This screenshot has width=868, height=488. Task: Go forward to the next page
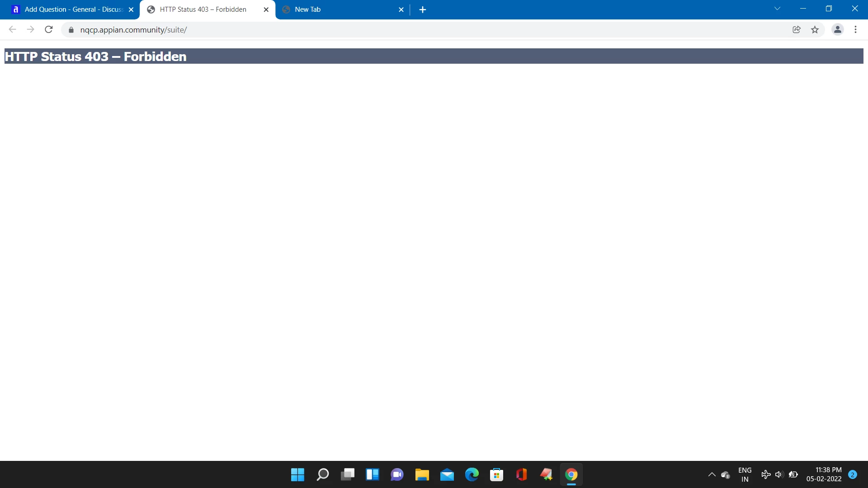tap(30, 30)
